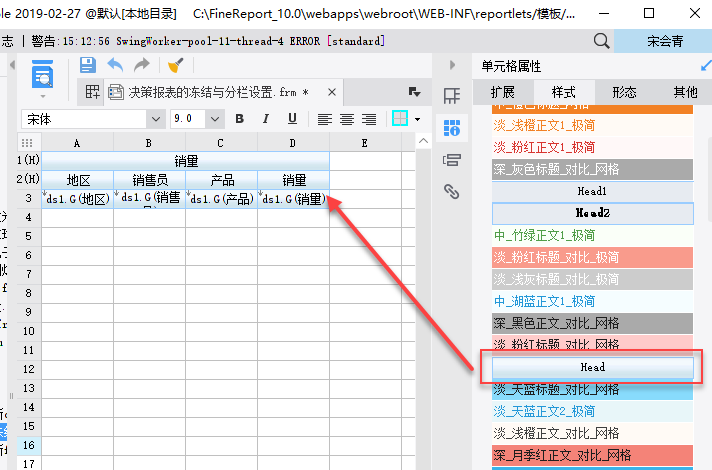Apply the Head2 style
Viewport: 712px width, 470px height.
(x=592, y=213)
